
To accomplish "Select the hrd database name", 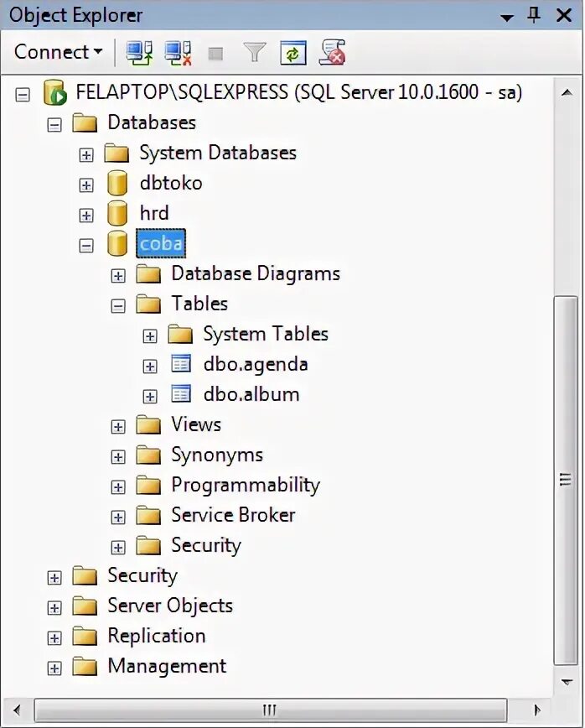I will [x=154, y=213].
